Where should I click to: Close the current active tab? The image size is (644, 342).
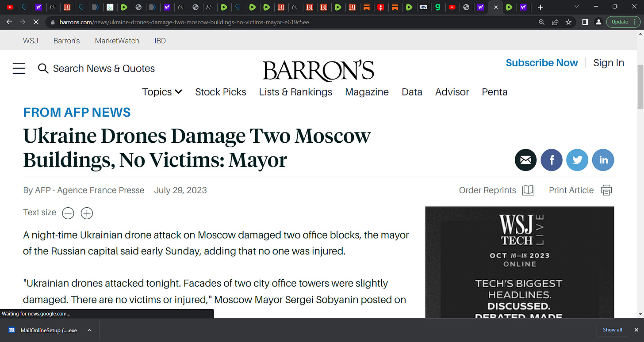pos(496,7)
